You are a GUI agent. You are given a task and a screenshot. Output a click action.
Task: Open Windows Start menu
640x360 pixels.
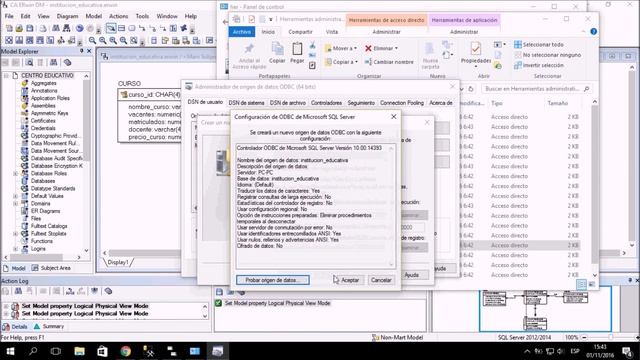coord(10,351)
